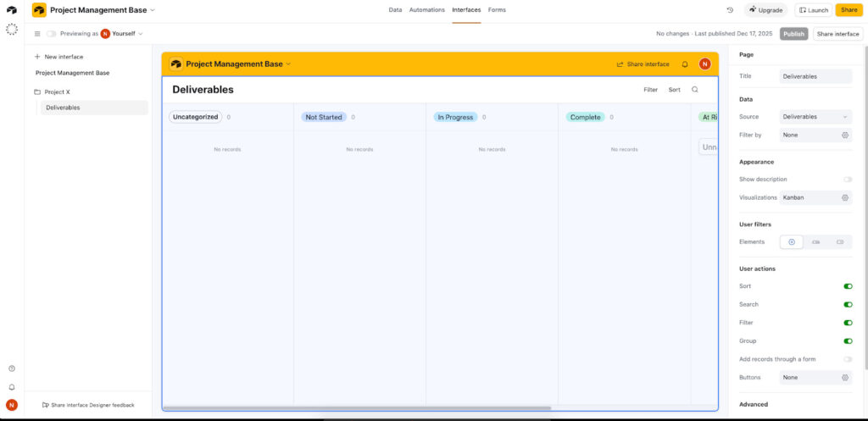Click Sort in Deliverables toolbar
Screen dimensions: 868x421
(x=674, y=90)
